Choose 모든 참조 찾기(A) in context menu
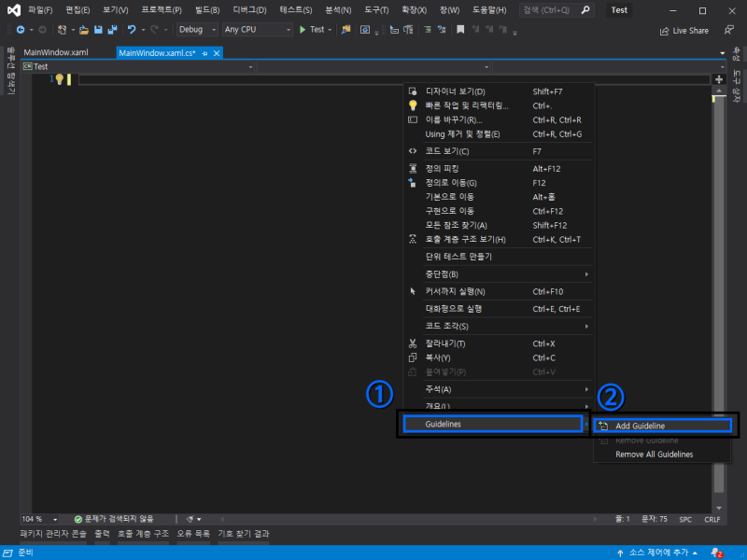The width and height of the screenshot is (747, 560). click(498, 225)
